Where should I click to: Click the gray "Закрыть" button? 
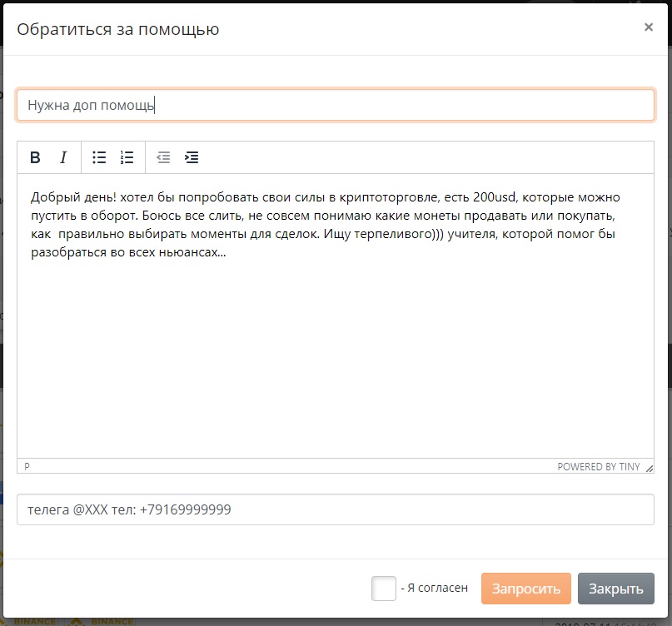(616, 589)
